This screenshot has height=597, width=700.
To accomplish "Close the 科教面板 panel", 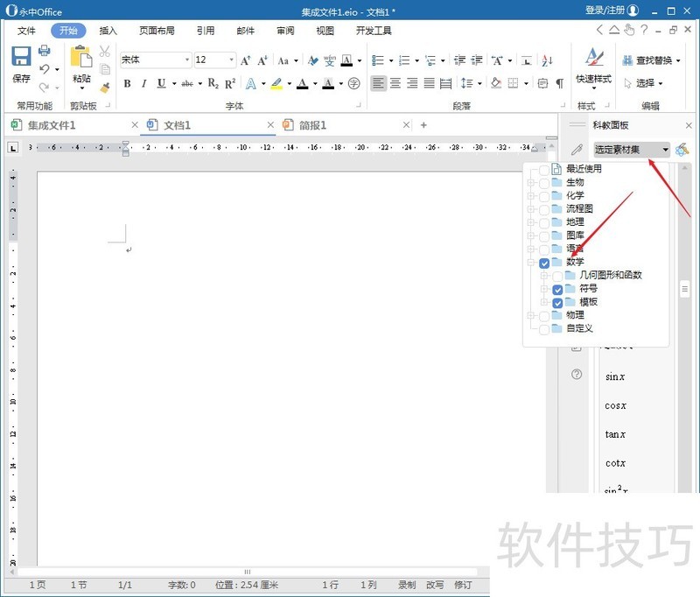I will (x=689, y=125).
